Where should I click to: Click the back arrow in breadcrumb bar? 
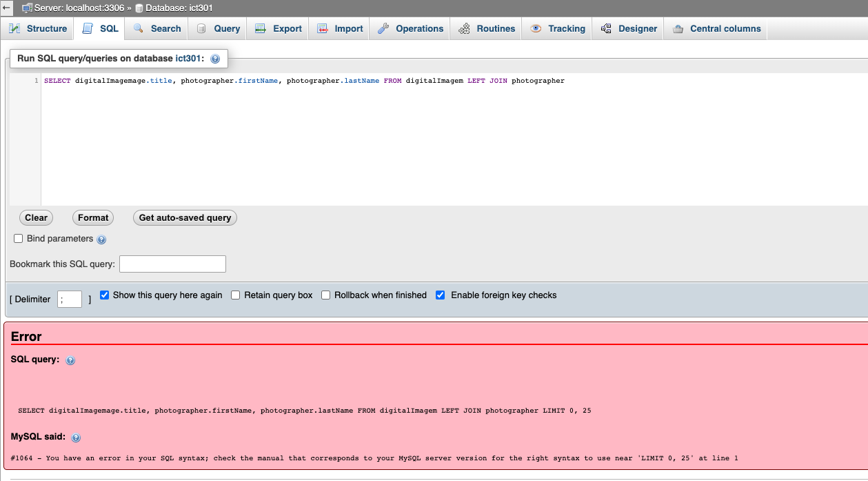click(7, 8)
